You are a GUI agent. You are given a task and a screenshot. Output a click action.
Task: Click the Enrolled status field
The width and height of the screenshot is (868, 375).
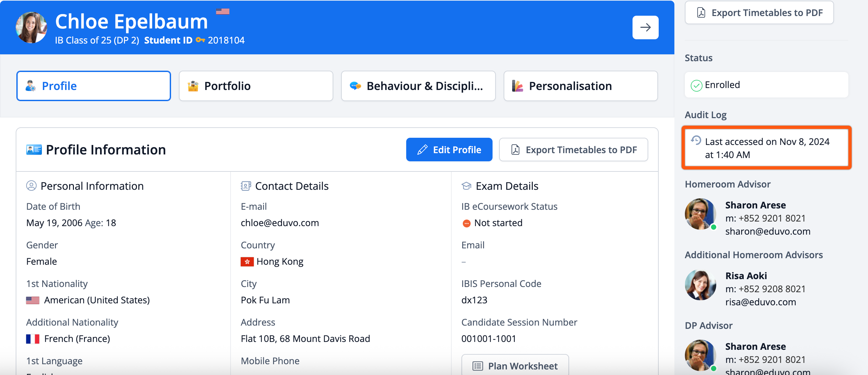click(x=766, y=85)
